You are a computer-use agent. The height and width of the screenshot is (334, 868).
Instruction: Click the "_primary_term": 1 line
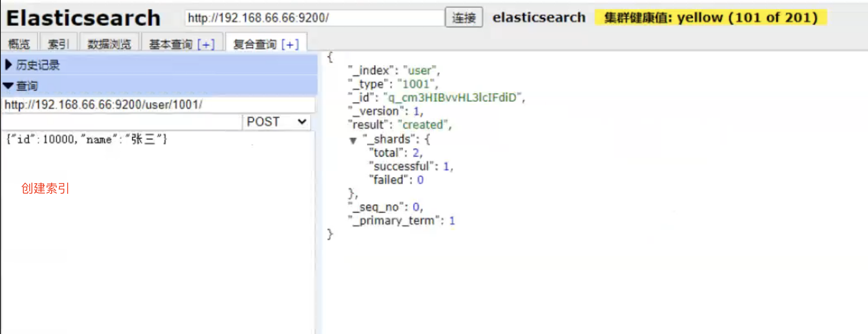point(401,221)
